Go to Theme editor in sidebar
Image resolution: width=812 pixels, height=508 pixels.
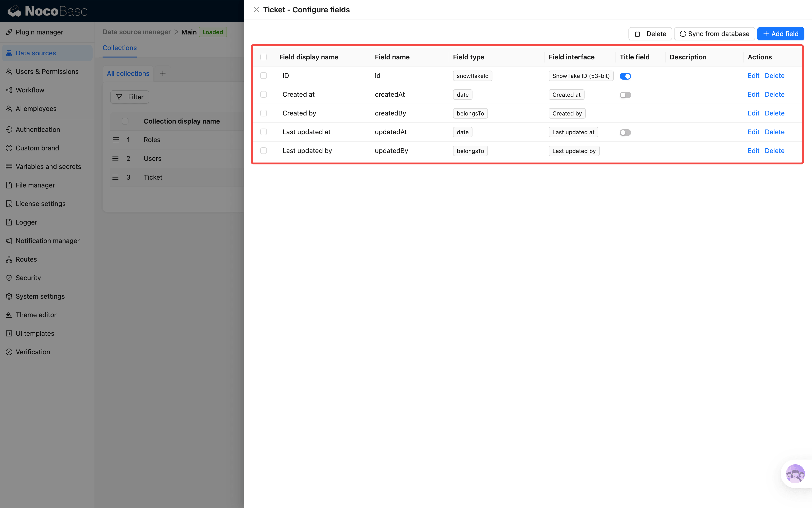pos(36,315)
